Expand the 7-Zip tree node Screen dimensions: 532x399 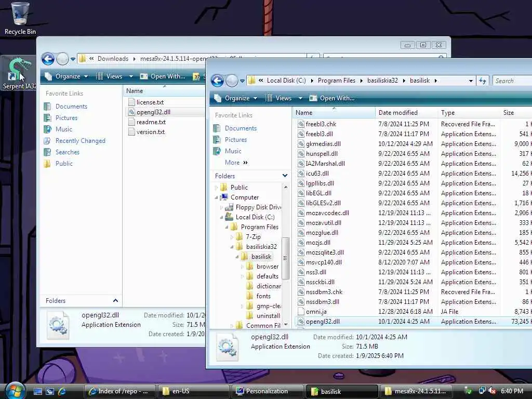(x=232, y=237)
